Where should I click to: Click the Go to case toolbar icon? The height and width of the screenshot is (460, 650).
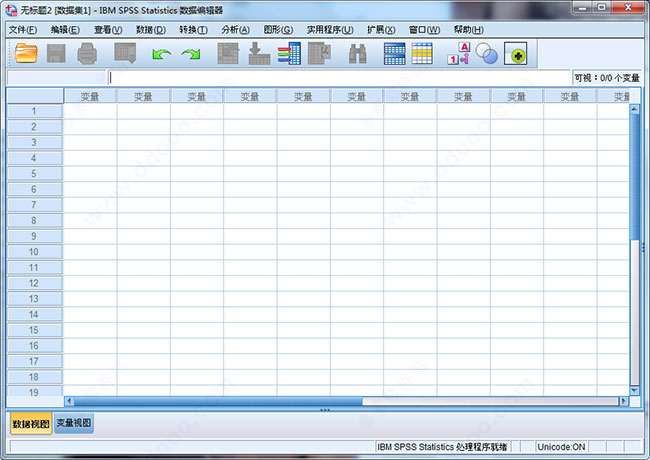[x=228, y=53]
